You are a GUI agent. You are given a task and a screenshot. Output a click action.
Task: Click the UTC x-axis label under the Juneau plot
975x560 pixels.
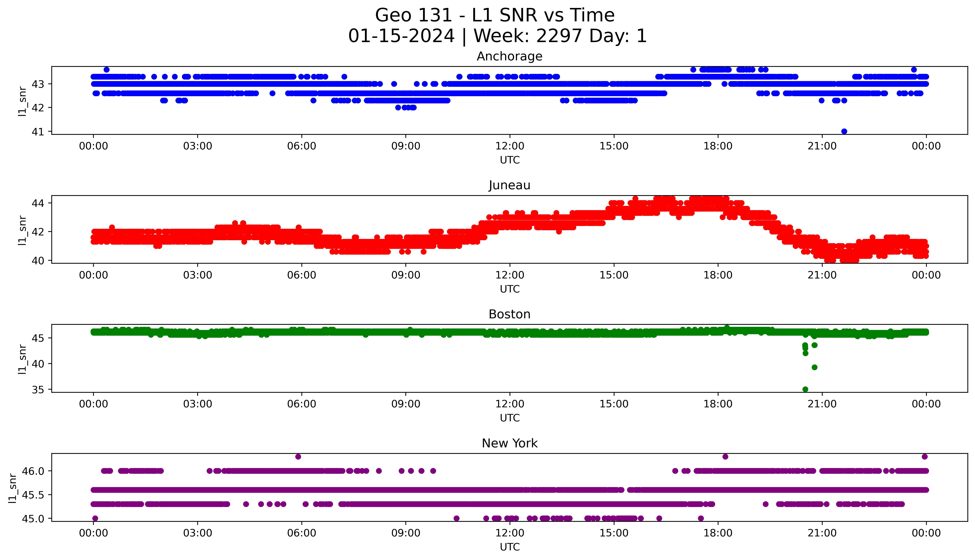[510, 289]
